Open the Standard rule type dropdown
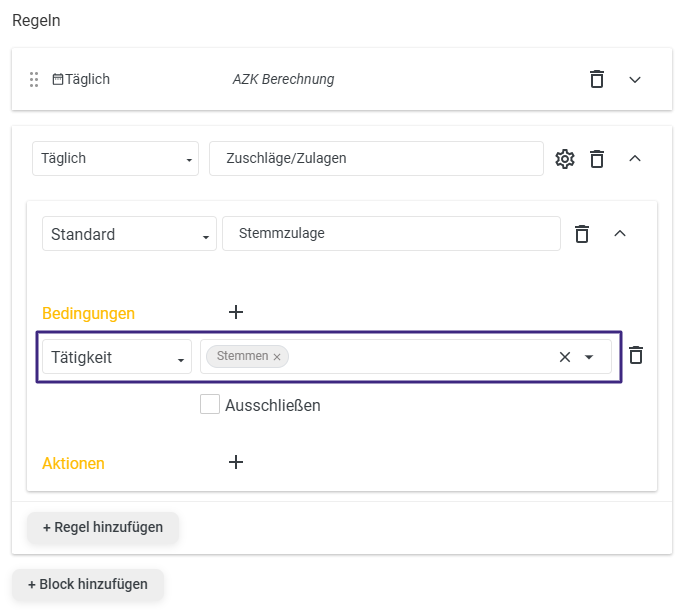 (129, 234)
